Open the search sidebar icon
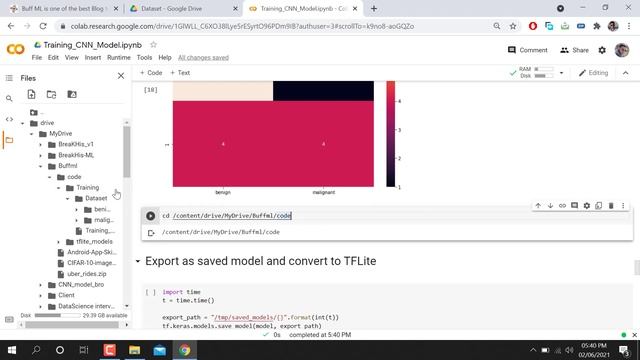Viewport: 640px width, 360px height. [x=9, y=98]
